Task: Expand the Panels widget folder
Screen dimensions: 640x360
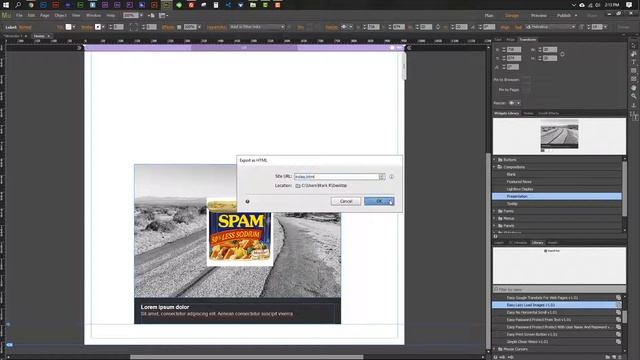Action: click(494, 225)
